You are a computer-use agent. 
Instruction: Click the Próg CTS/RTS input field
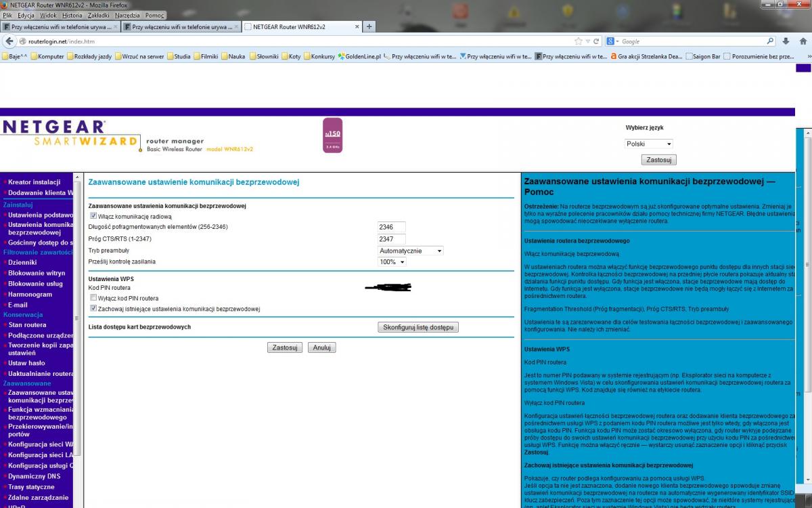[x=391, y=239]
